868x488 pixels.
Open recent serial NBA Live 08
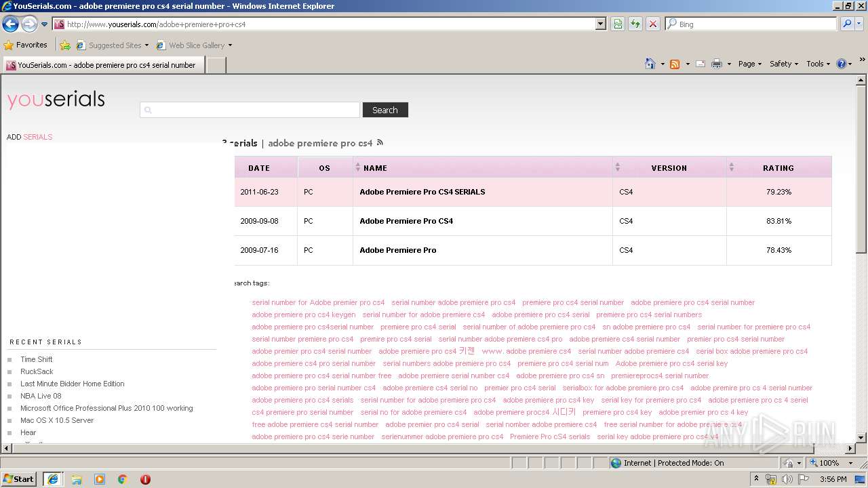[x=41, y=396]
